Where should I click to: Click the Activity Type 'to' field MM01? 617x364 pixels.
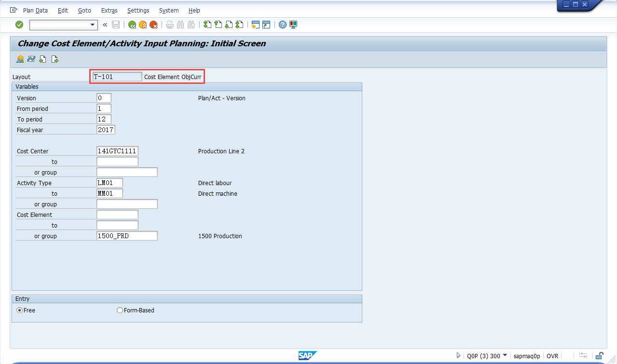pyautogui.click(x=110, y=193)
